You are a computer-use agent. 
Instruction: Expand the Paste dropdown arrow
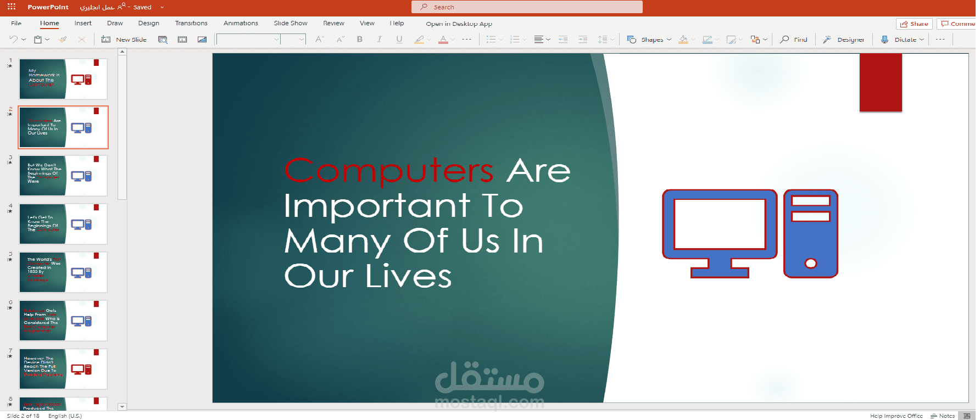tap(48, 40)
